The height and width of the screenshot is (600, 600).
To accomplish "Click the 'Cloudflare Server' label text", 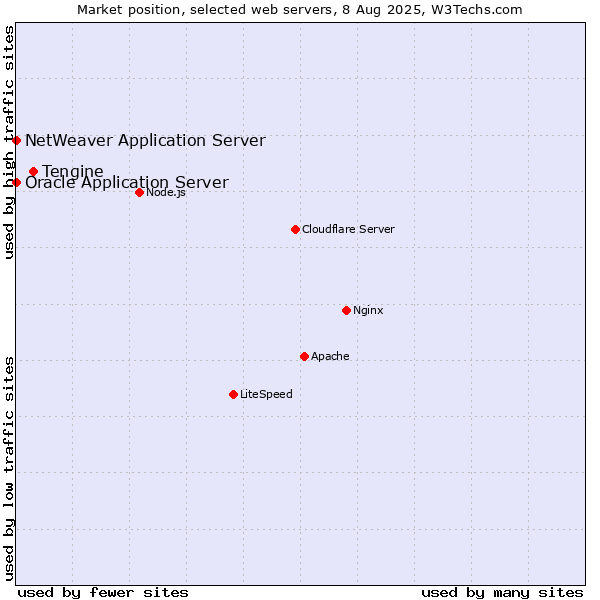I will 348,229.
